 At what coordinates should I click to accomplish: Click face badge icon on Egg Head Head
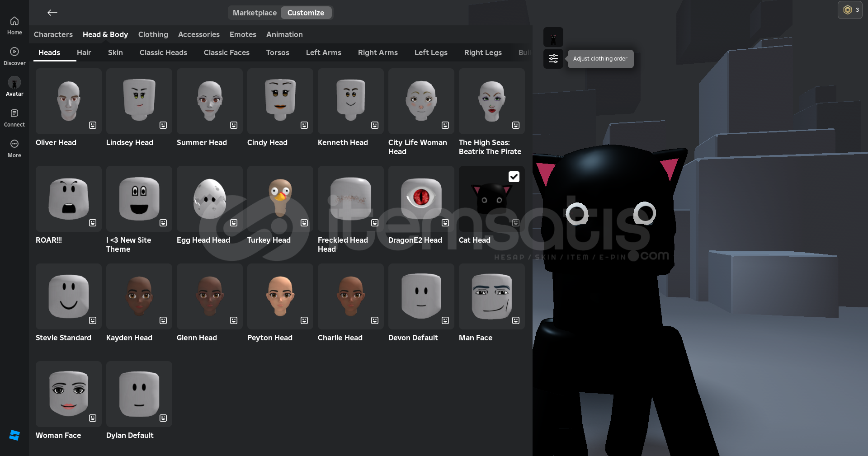click(234, 223)
